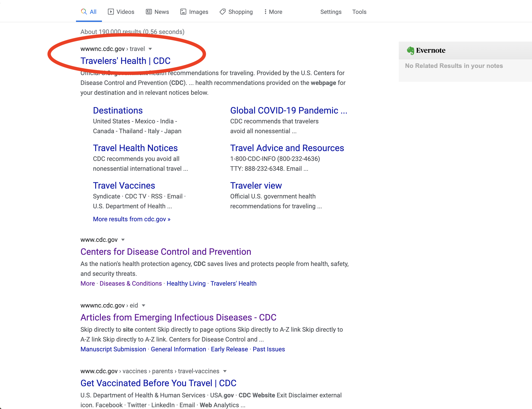Open the Tools menu

click(x=359, y=12)
